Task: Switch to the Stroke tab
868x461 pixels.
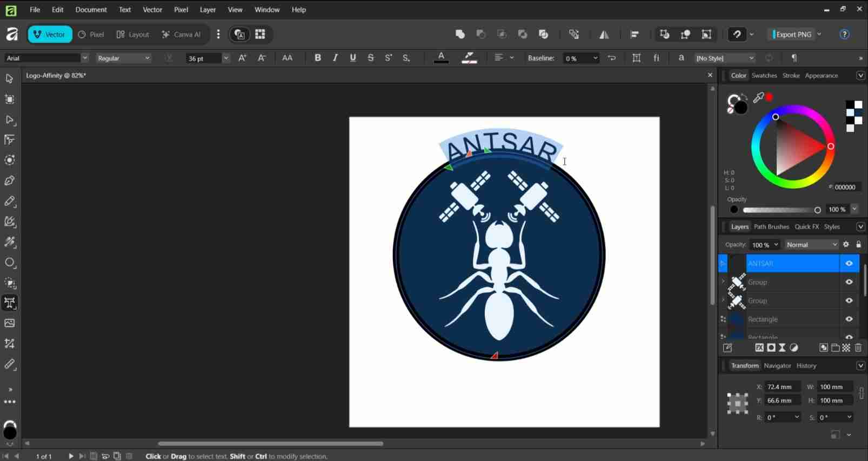Action: point(791,76)
